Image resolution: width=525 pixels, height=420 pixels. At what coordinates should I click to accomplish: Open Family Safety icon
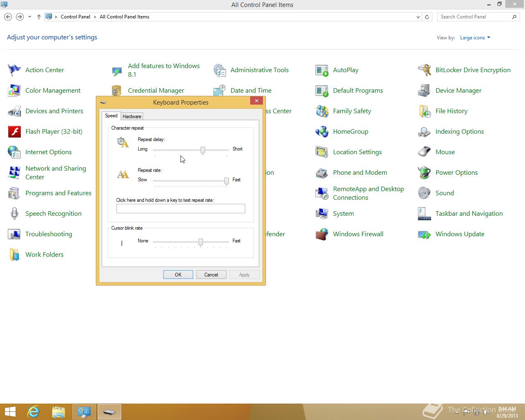point(322,111)
